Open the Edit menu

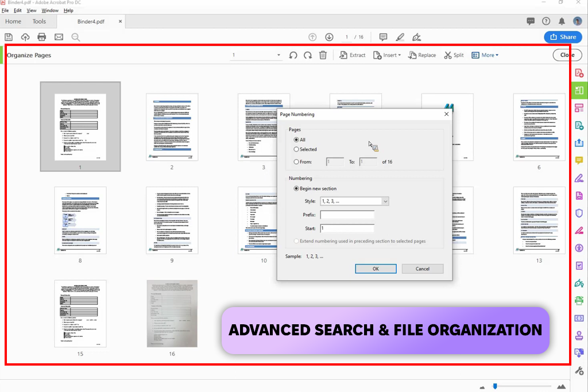18,10
